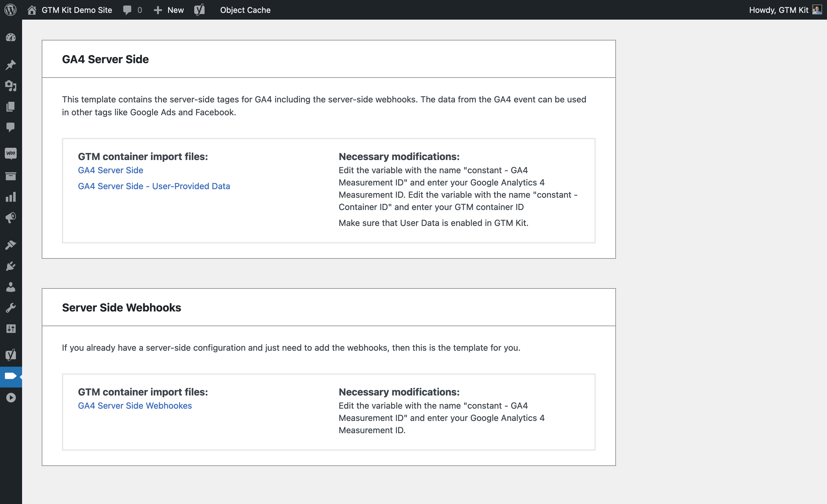Open the WooCommerce sidebar icon
Viewport: 827px width, 504px height.
[x=11, y=153]
